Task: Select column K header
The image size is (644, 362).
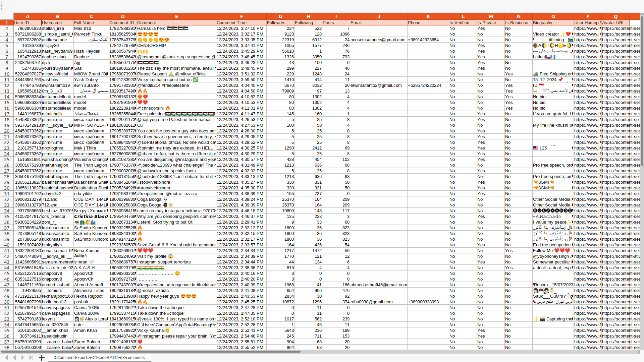Action: tap(428, 16)
